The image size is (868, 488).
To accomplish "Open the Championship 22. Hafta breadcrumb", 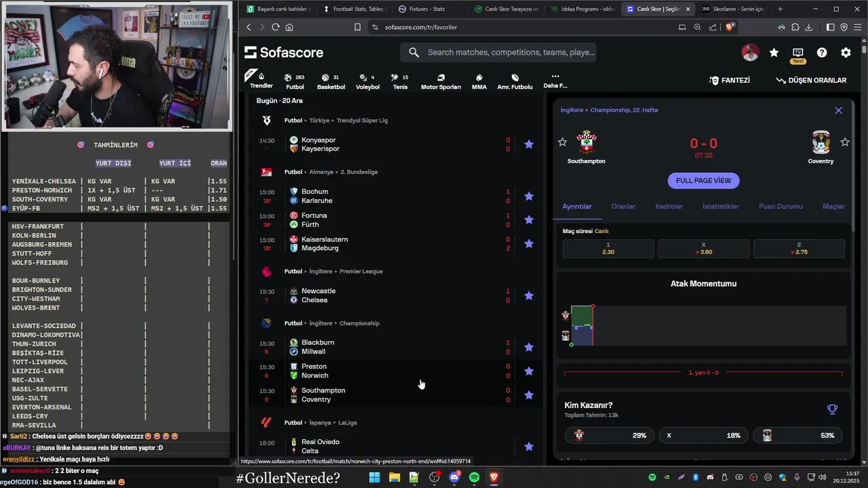I will click(624, 110).
